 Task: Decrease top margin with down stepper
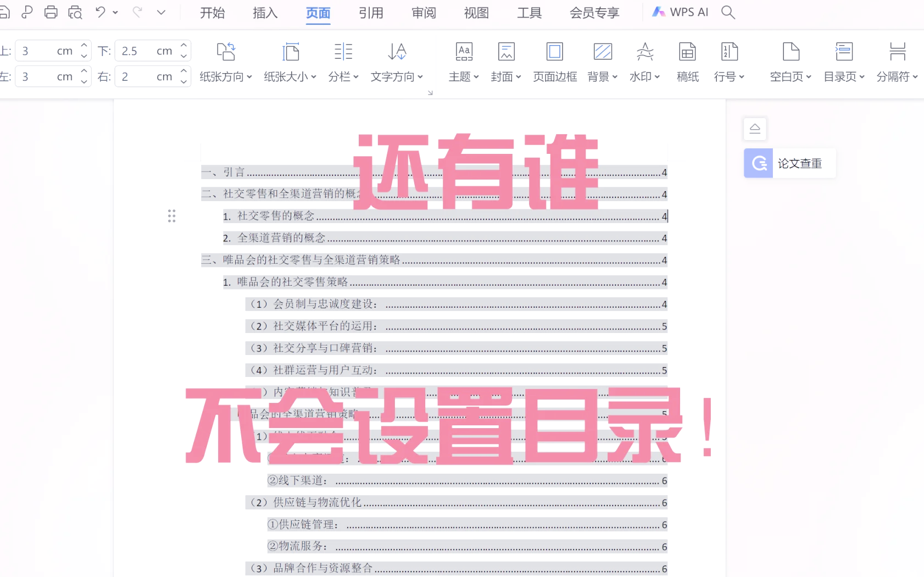click(84, 56)
